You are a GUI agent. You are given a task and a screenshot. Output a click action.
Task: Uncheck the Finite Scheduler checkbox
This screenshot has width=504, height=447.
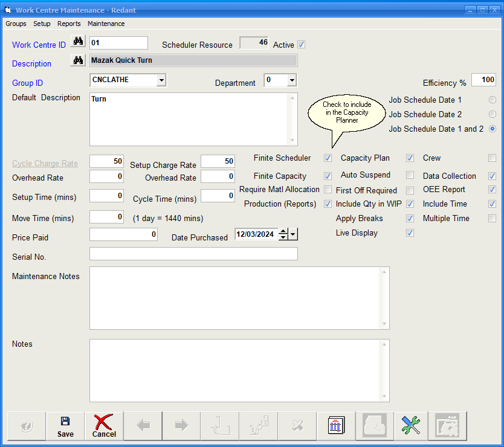(x=328, y=158)
